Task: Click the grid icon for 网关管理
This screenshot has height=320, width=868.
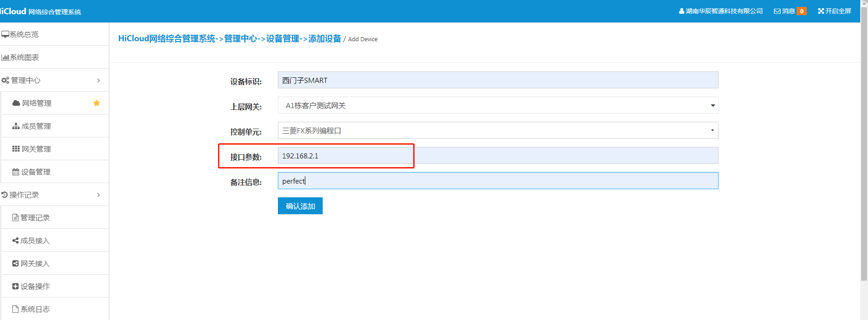Action: tap(16, 149)
